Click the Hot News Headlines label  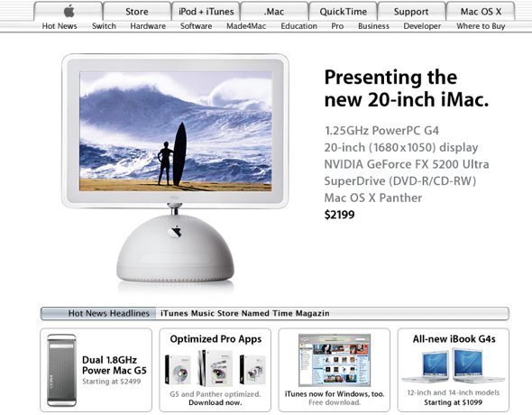(108, 313)
